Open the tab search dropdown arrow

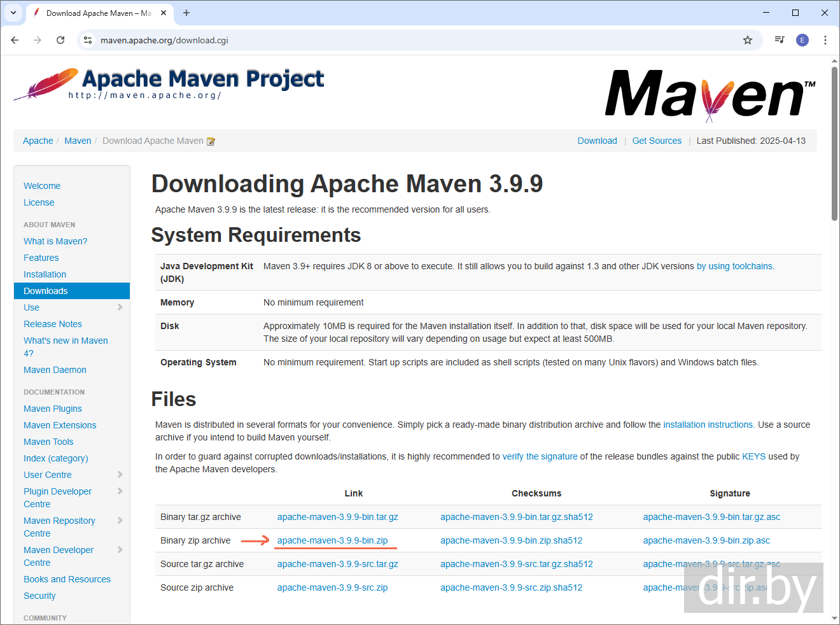13,13
